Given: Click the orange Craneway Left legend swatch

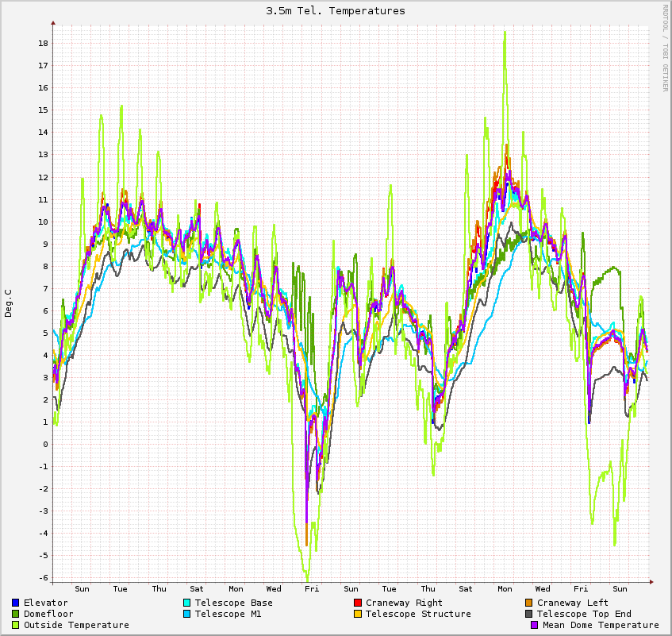Looking at the screenshot, I should pyautogui.click(x=529, y=603).
